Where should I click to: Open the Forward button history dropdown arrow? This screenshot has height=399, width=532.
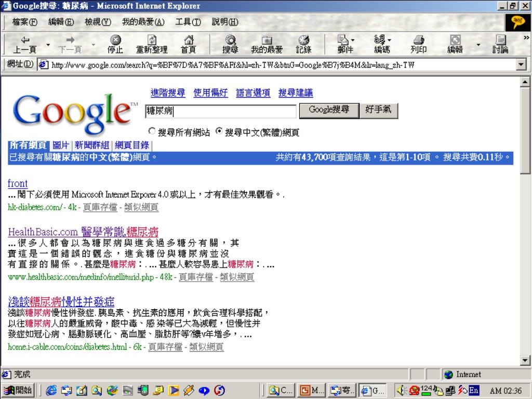(94, 45)
